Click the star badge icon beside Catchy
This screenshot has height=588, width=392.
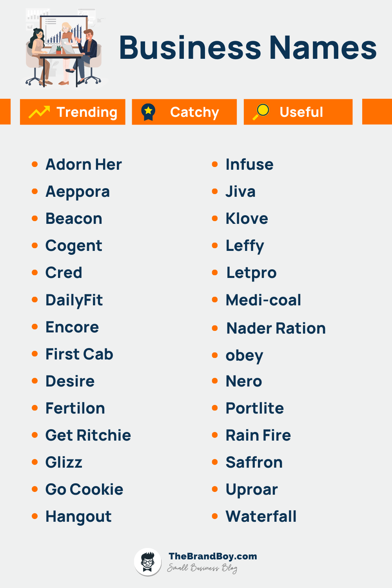point(148,112)
